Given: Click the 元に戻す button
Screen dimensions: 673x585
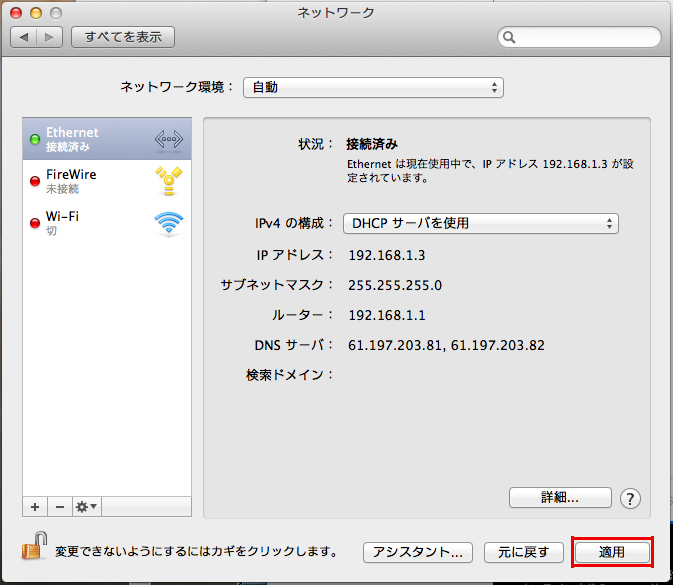Looking at the screenshot, I should point(524,552).
